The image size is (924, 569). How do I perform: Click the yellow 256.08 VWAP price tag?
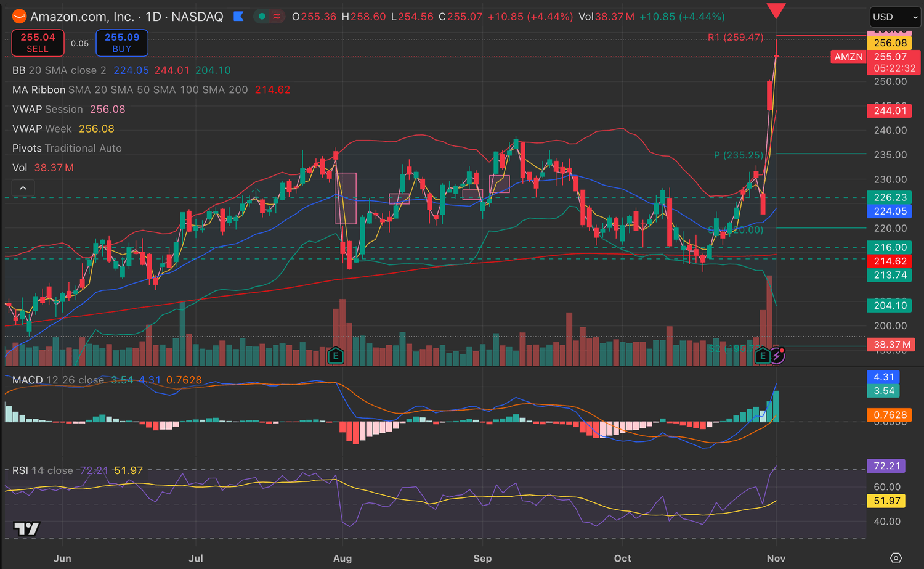click(x=890, y=43)
